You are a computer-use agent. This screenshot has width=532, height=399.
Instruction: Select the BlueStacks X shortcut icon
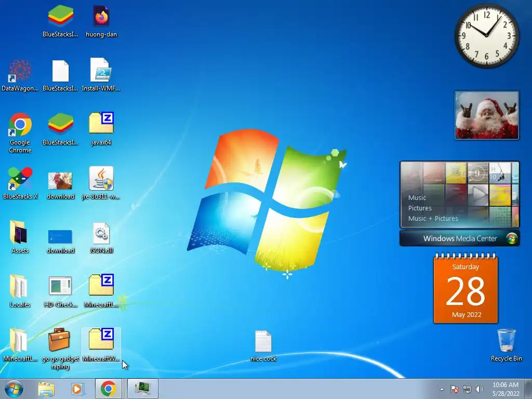[x=20, y=179]
